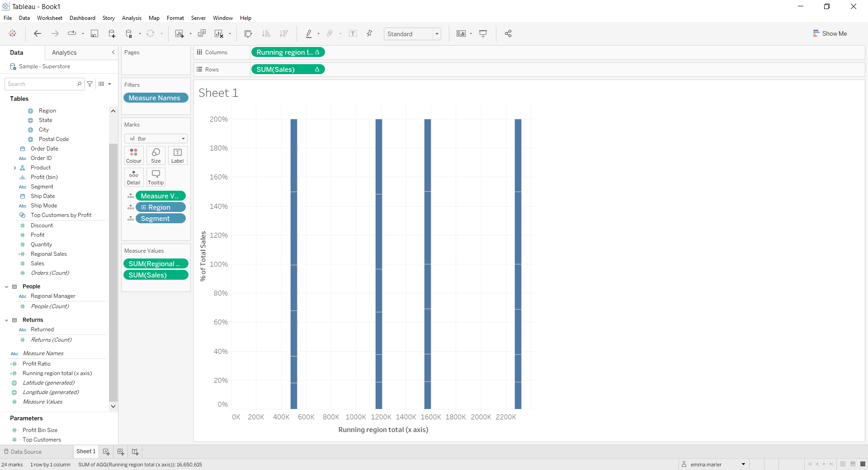
Task: Click inside the Search fields box
Action: 41,84
